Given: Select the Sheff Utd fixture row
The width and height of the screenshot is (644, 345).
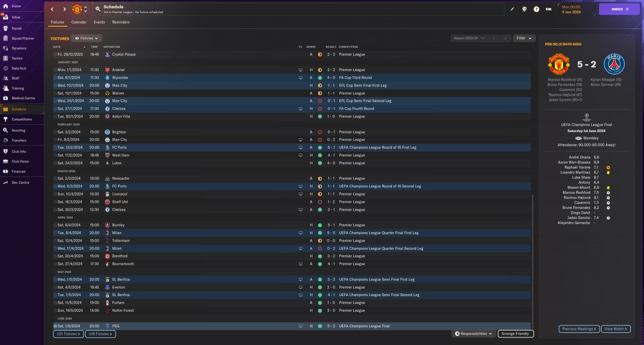Looking at the screenshot, I should 291,202.
